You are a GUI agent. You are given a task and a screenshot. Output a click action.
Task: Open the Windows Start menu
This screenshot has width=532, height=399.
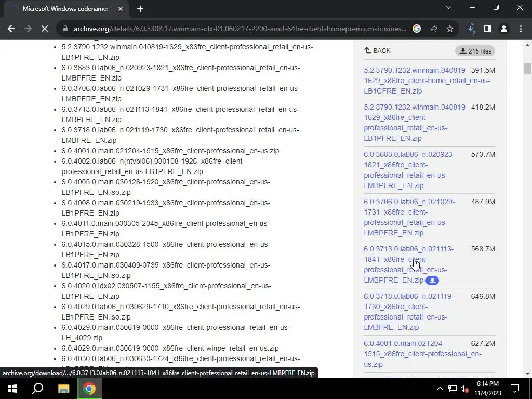[x=12, y=389]
